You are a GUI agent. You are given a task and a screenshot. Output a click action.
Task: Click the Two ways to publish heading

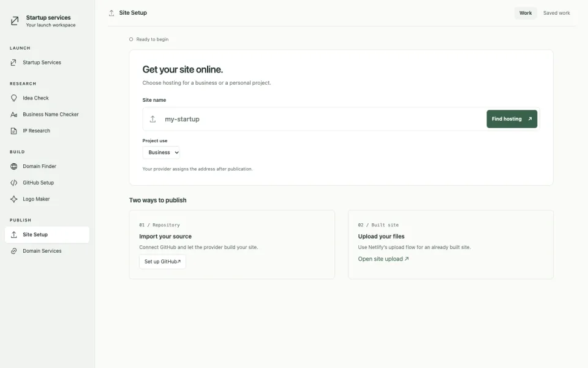pos(158,201)
